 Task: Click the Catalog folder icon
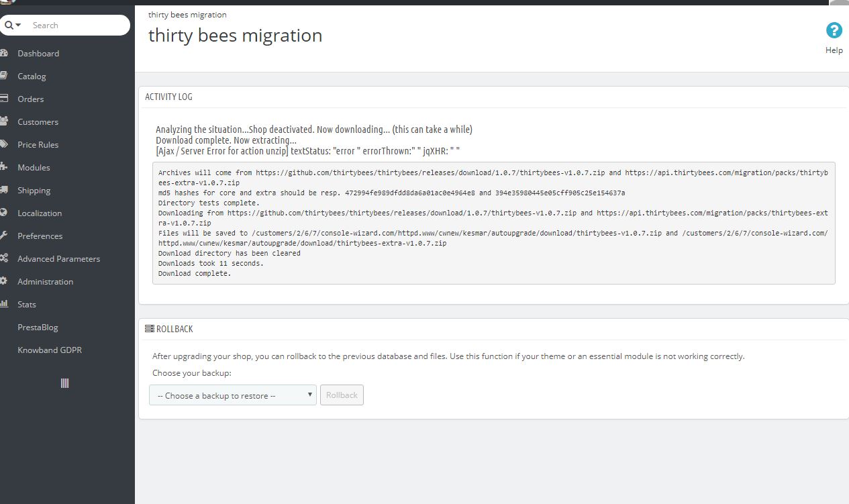click(x=5, y=76)
